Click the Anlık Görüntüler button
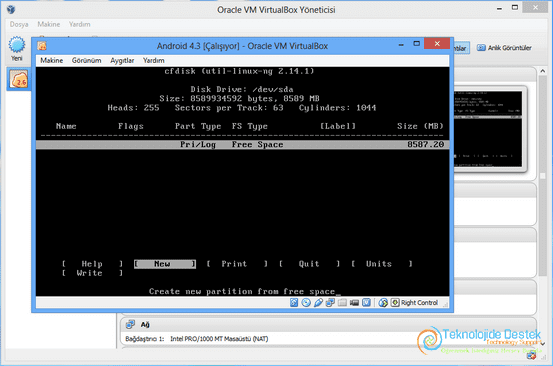The image size is (553, 366). tap(504, 48)
